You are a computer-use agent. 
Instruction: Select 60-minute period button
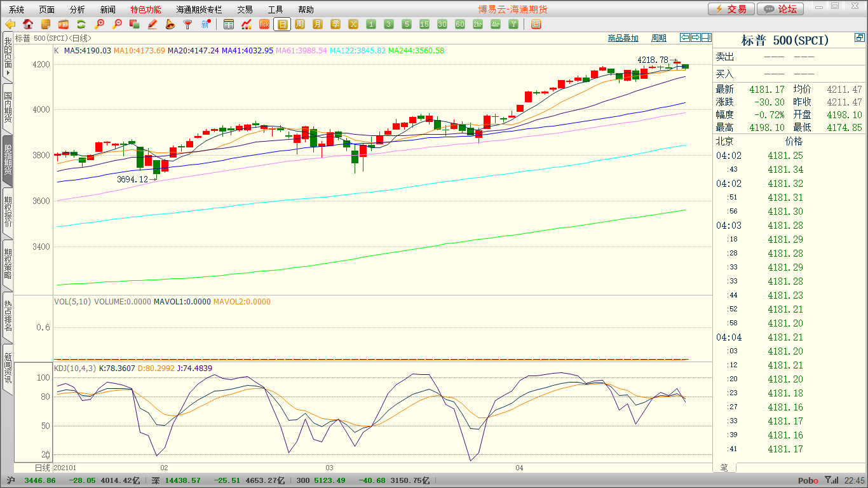tap(460, 24)
